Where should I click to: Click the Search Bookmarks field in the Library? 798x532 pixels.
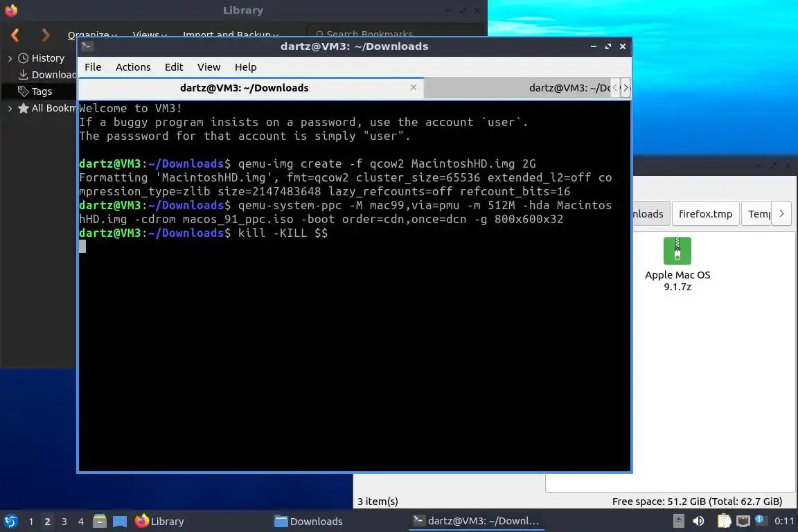coord(394,34)
